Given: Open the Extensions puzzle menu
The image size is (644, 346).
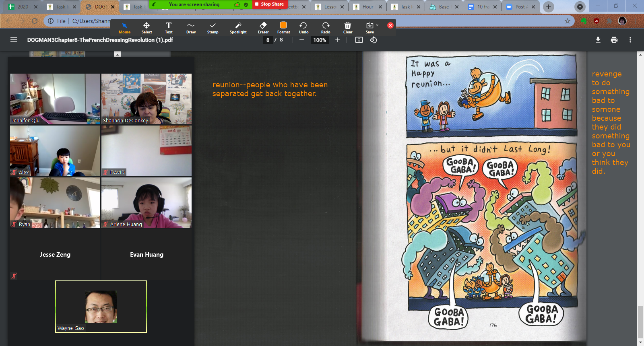Looking at the screenshot, I should pos(609,21).
